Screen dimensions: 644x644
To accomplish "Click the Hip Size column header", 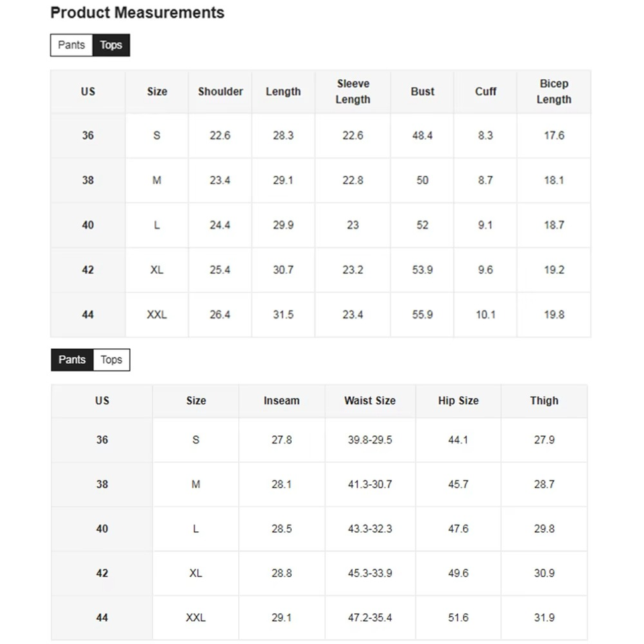I will (x=458, y=400).
